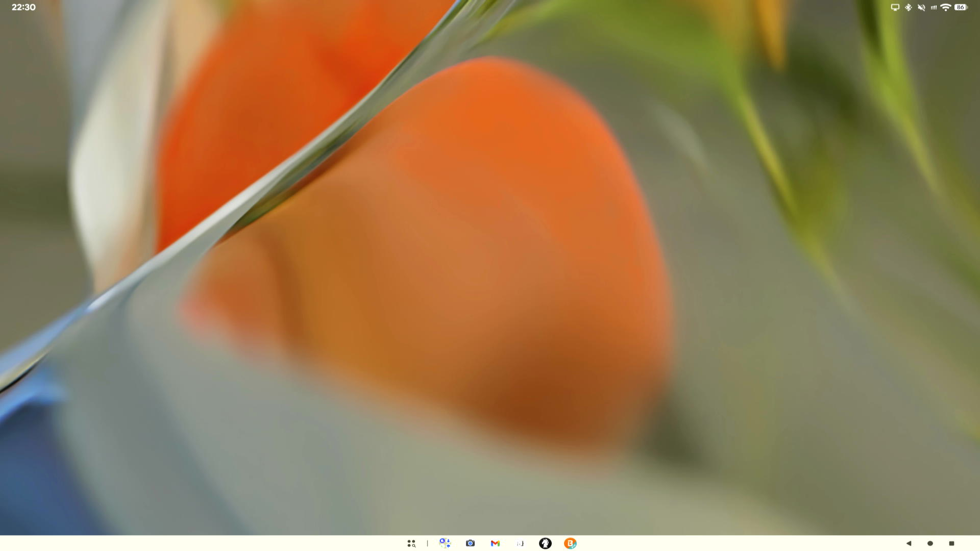The height and width of the screenshot is (551, 980).
Task: Expand quick settings from the status bar
Action: pos(929,7)
